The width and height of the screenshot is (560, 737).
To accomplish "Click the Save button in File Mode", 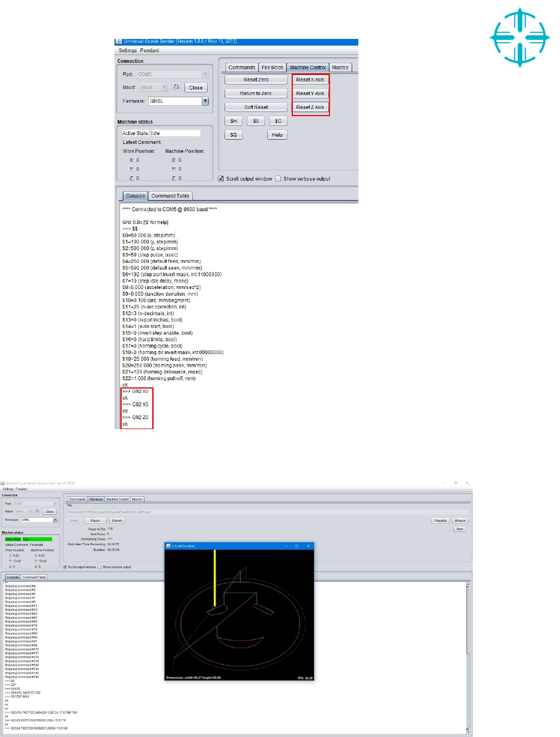I will (x=459, y=529).
